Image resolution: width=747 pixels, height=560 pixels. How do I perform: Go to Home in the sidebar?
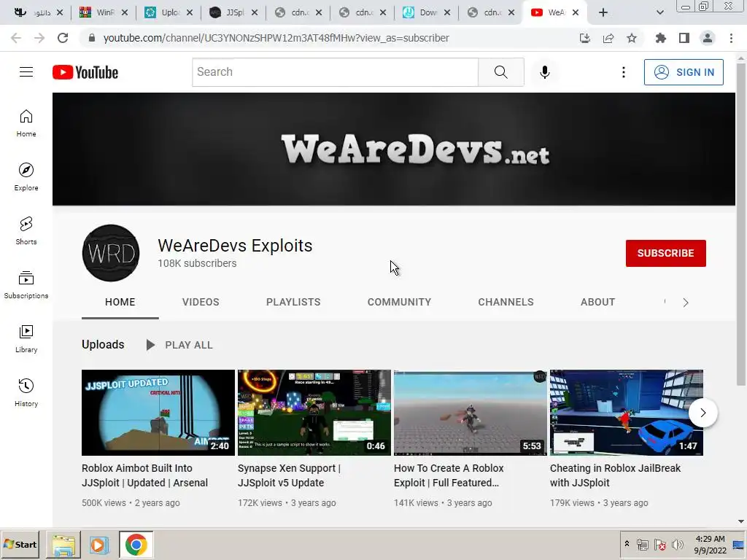tap(26, 123)
